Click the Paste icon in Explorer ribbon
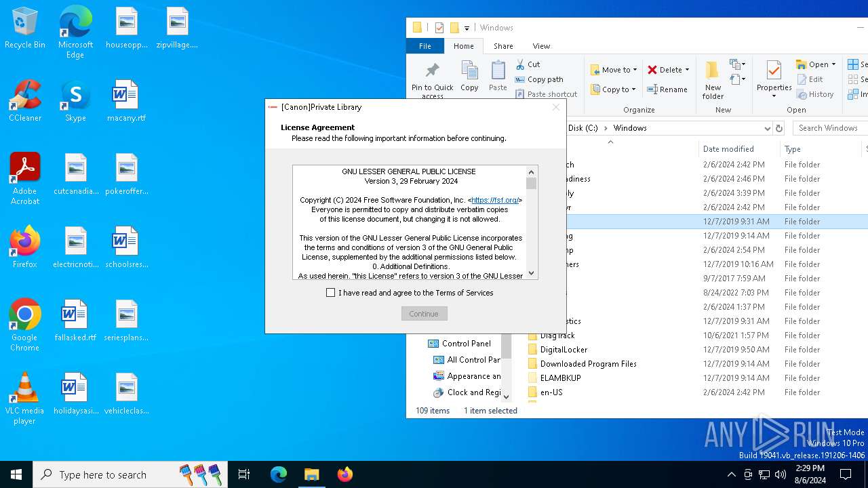 click(498, 70)
